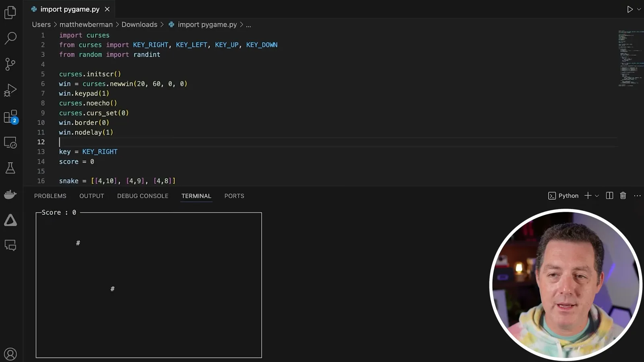
Task: Create a new terminal with plus icon
Action: [588, 195]
